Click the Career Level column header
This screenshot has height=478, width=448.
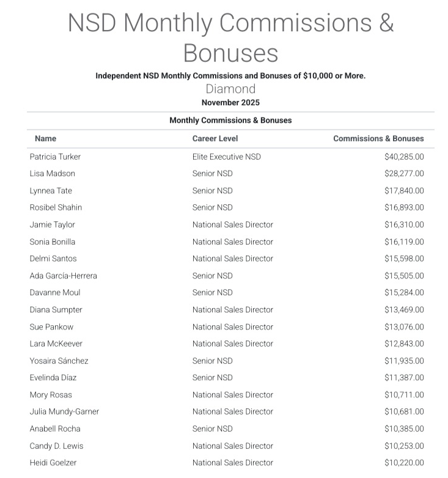tap(215, 139)
